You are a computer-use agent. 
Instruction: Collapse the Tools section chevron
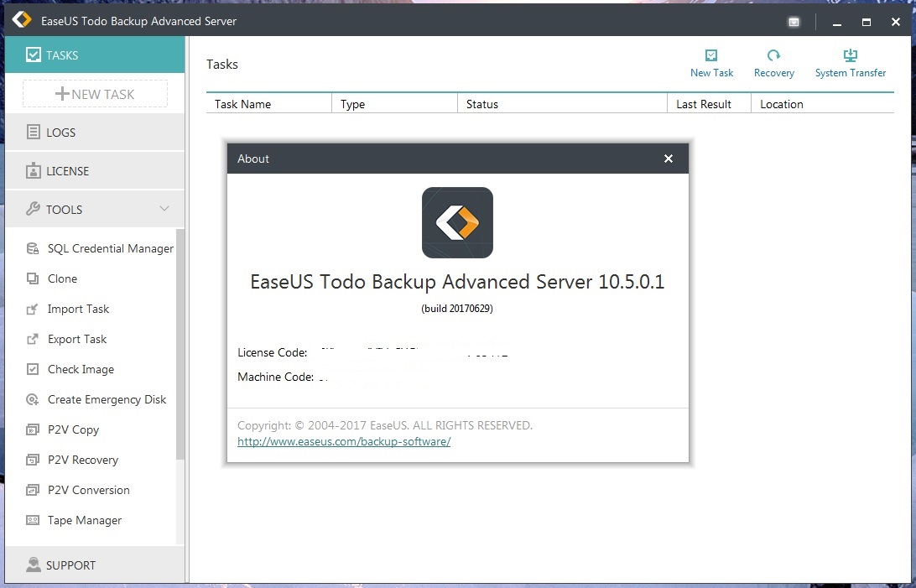tap(164, 209)
